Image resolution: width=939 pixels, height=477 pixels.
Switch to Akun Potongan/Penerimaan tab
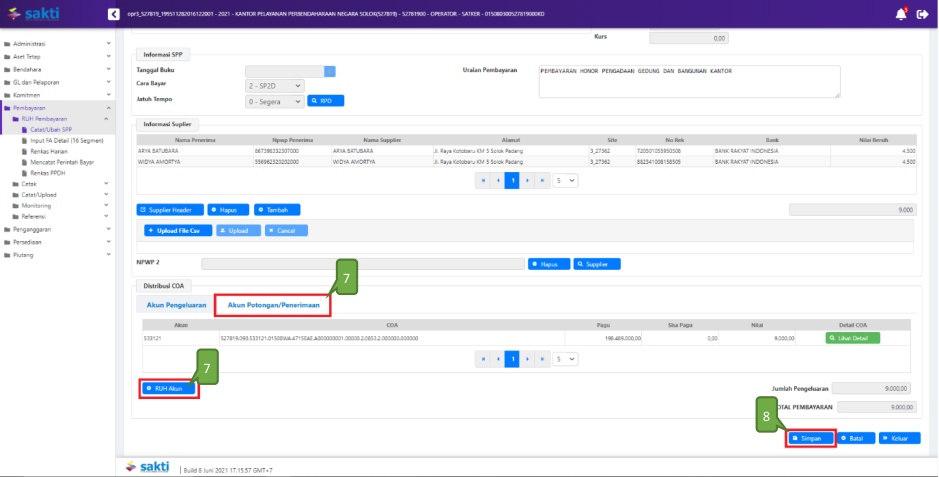coord(273,305)
